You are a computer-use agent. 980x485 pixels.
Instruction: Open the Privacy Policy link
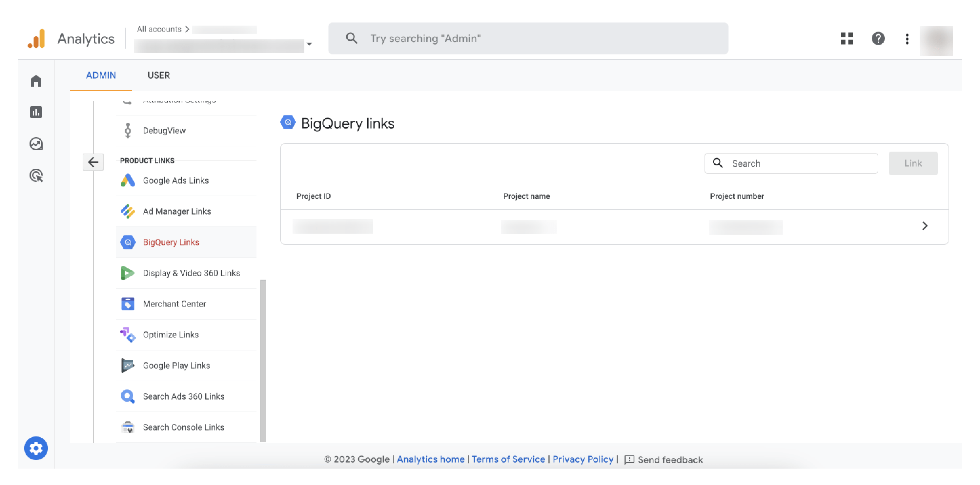point(582,459)
